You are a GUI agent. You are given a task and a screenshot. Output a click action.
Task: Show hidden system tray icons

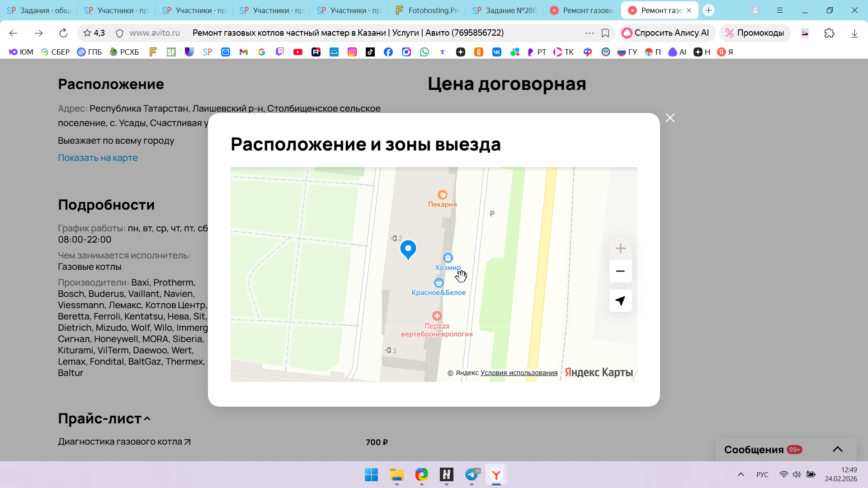[741, 474]
